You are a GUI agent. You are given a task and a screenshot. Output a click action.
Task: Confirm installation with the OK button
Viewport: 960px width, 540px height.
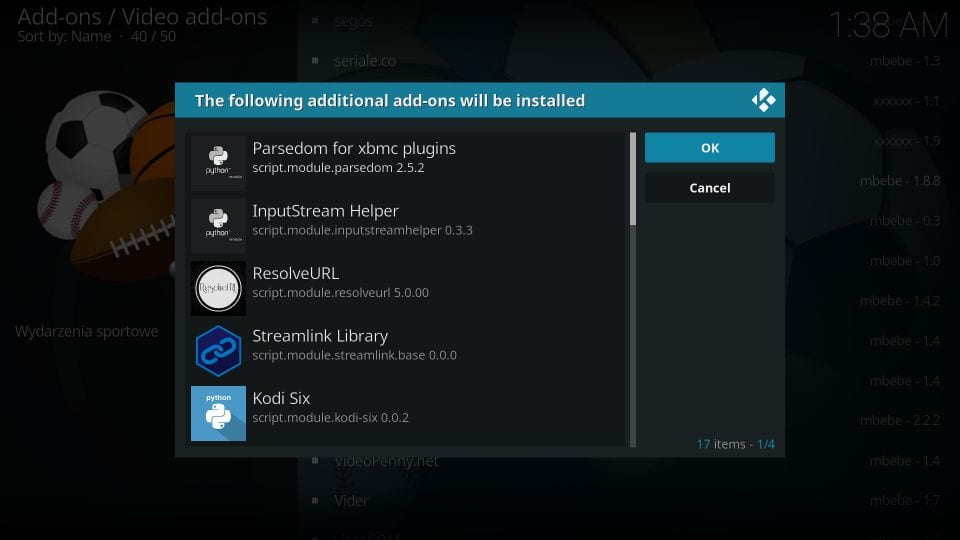click(x=710, y=148)
